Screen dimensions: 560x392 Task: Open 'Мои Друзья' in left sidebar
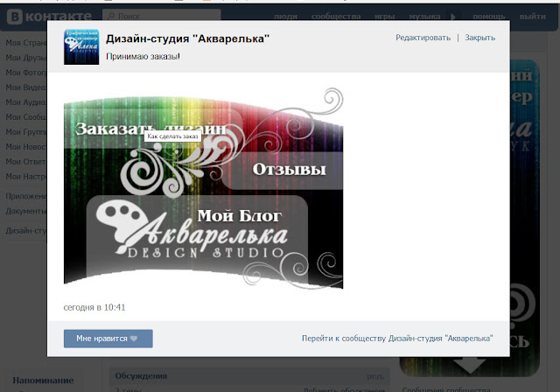click(x=26, y=58)
